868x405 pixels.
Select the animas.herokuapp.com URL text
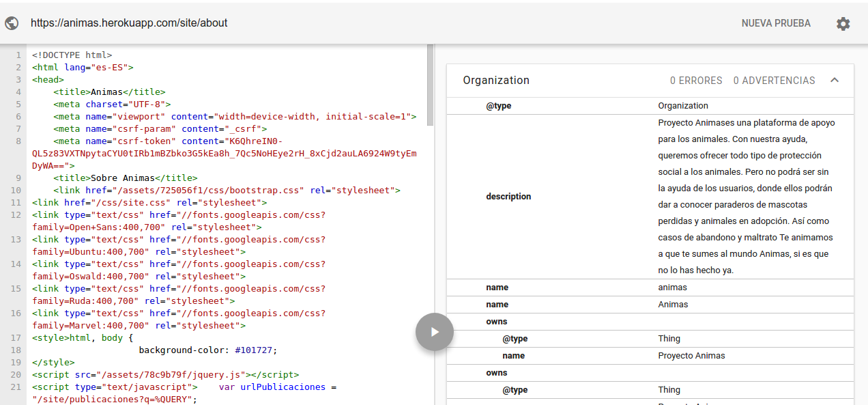(129, 23)
